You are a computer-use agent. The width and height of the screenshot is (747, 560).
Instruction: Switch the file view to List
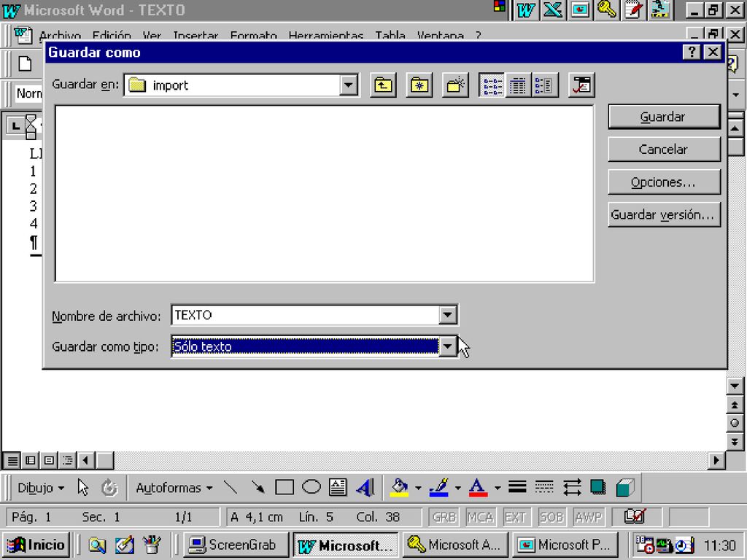[492, 85]
